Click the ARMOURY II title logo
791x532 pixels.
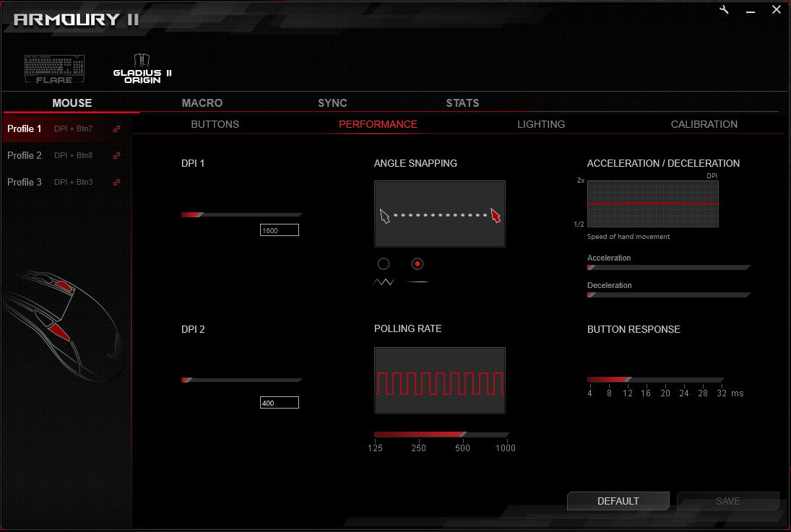[76, 19]
